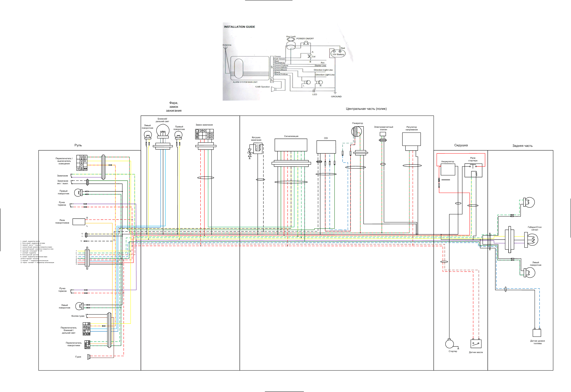Click the 12V Battery symbol in guide

tap(338, 53)
